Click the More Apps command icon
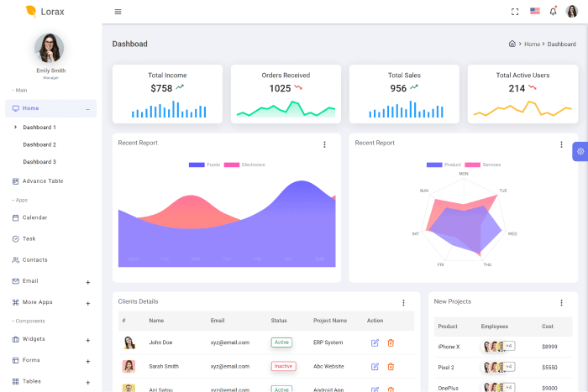 pyautogui.click(x=15, y=302)
